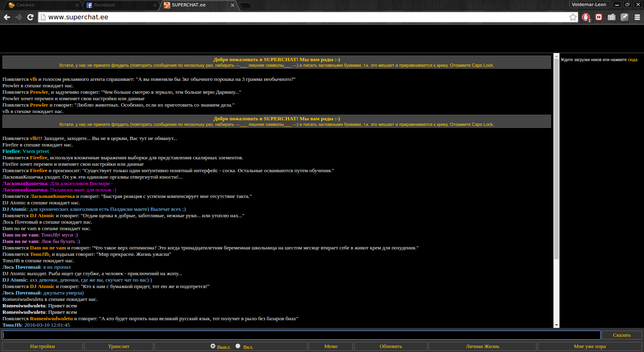Click DJ Atomic nick before для хронических

tap(14, 209)
